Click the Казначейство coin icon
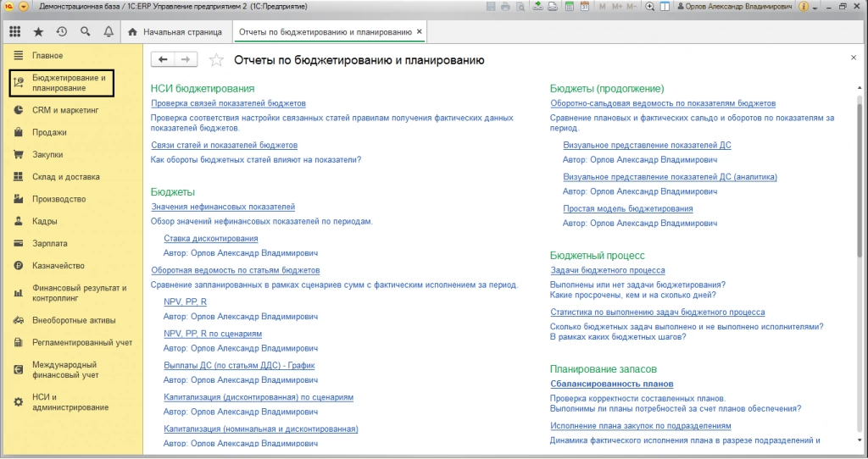This screenshot has height=459, width=868. [19, 265]
